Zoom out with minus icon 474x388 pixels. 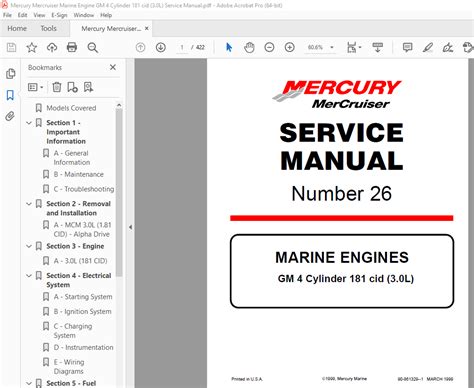[269, 47]
